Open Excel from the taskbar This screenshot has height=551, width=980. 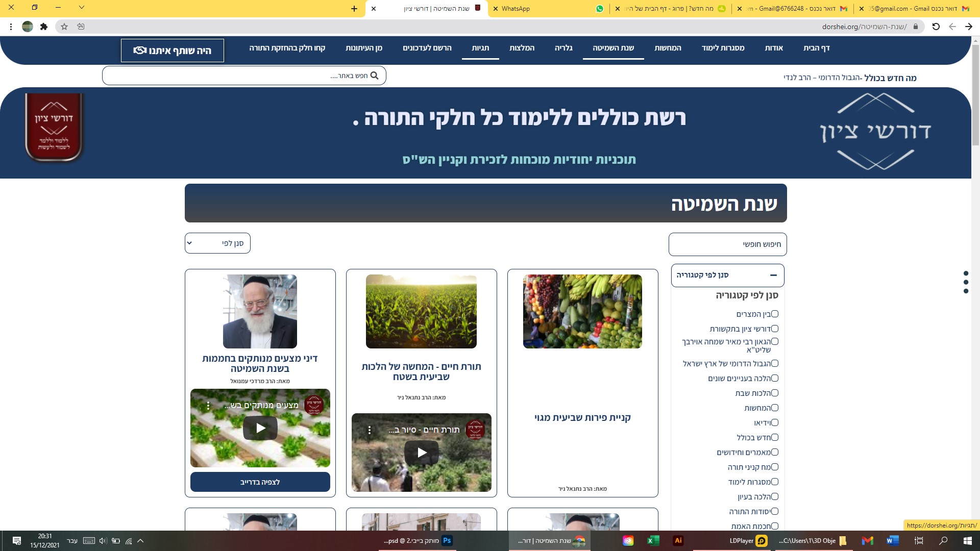pyautogui.click(x=653, y=541)
